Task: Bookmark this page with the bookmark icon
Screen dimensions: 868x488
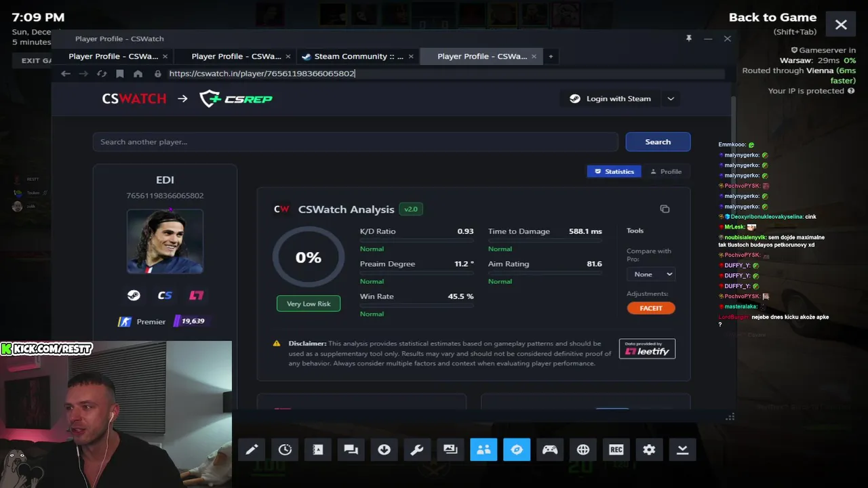Action: click(x=120, y=73)
